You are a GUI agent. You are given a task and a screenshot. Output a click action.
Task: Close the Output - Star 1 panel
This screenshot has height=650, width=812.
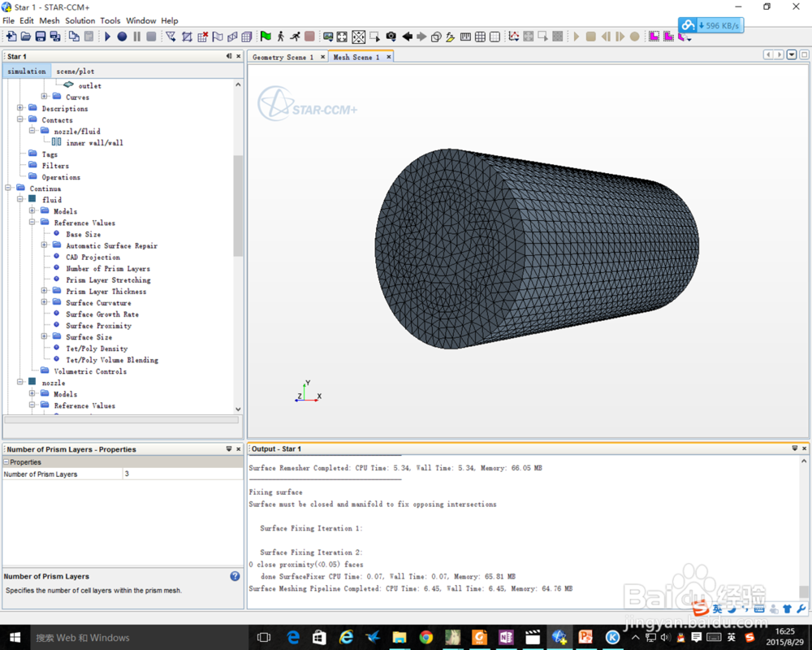pyautogui.click(x=804, y=448)
